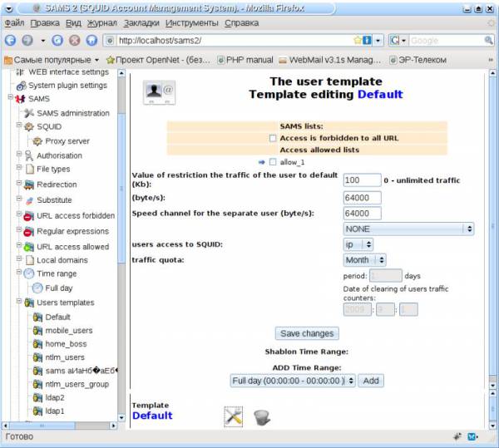Open the Журнал menu
Image resolution: width=499 pixels, height=448 pixels.
[x=102, y=23]
